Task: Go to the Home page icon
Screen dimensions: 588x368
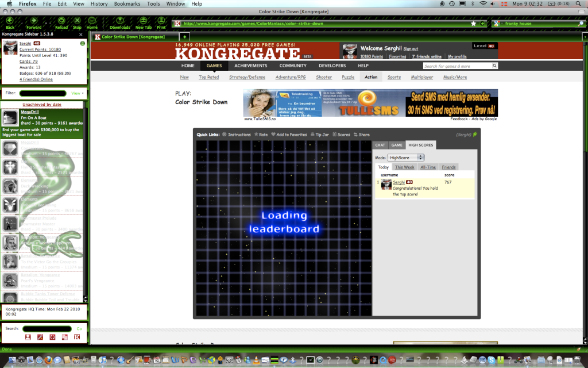Action: [92, 21]
